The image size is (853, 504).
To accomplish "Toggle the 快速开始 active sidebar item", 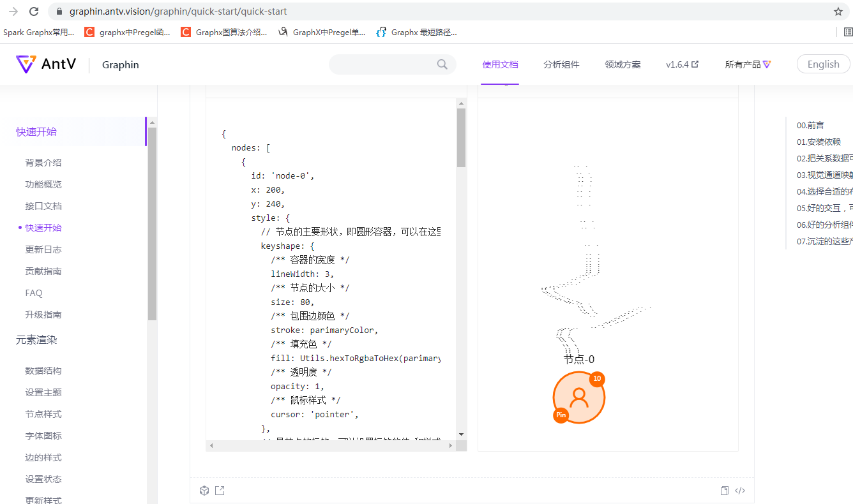I will pos(43,227).
